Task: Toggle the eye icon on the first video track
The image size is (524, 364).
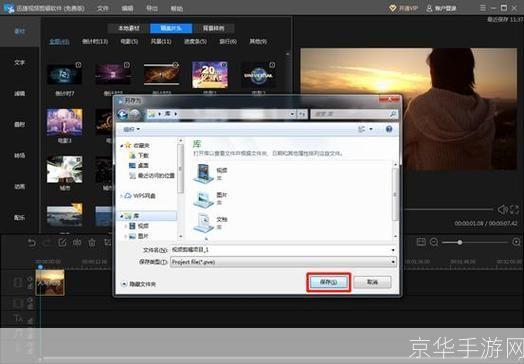Action: pos(30,278)
